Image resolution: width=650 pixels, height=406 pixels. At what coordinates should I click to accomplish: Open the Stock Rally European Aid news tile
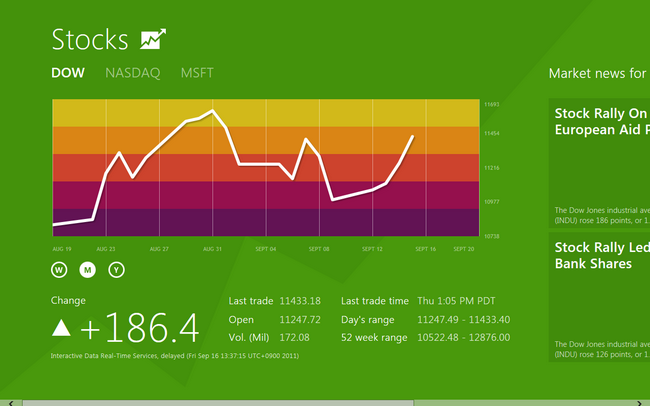[599, 163]
